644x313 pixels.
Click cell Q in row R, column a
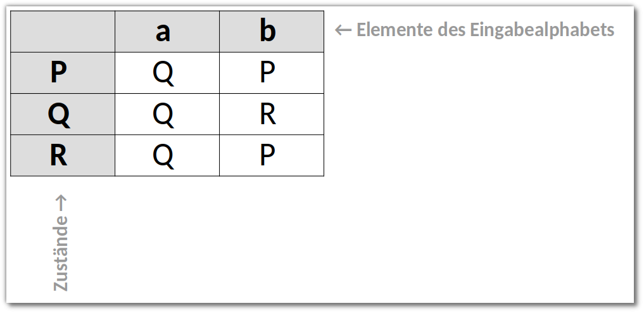coord(167,155)
